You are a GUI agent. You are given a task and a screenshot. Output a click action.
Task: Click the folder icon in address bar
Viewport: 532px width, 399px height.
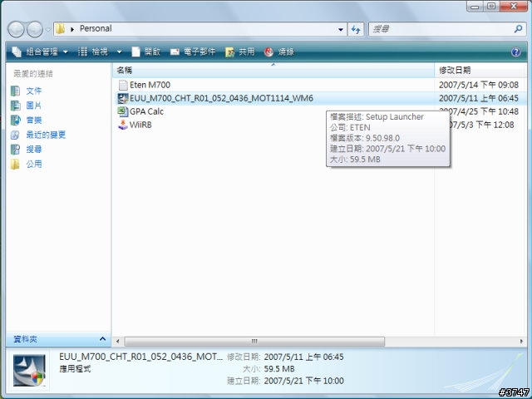[60, 29]
